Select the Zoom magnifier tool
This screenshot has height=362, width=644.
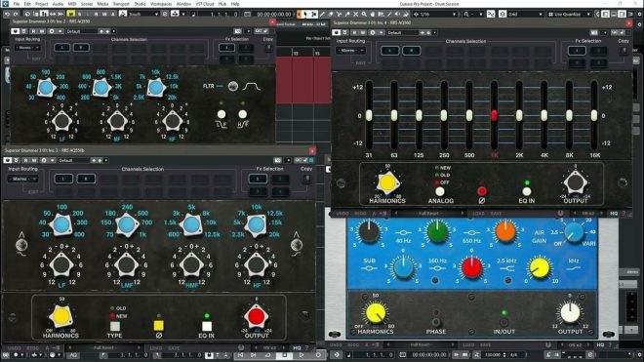(364, 14)
